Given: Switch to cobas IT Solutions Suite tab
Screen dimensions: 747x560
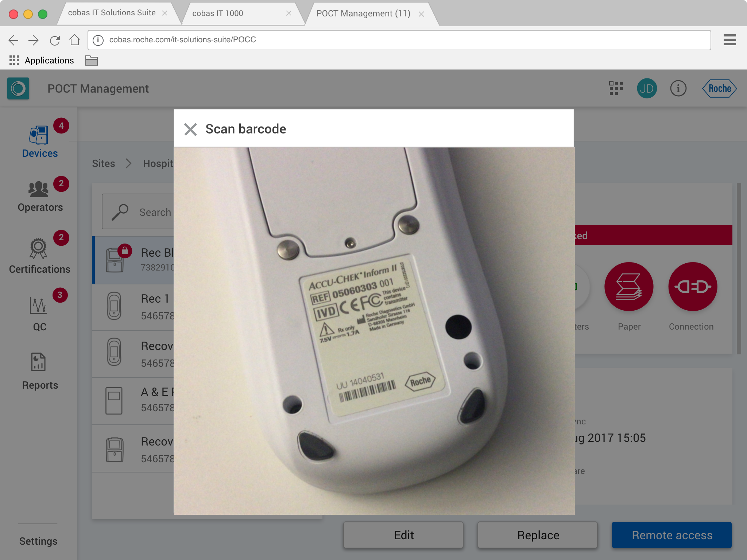Looking at the screenshot, I should click(x=112, y=13).
